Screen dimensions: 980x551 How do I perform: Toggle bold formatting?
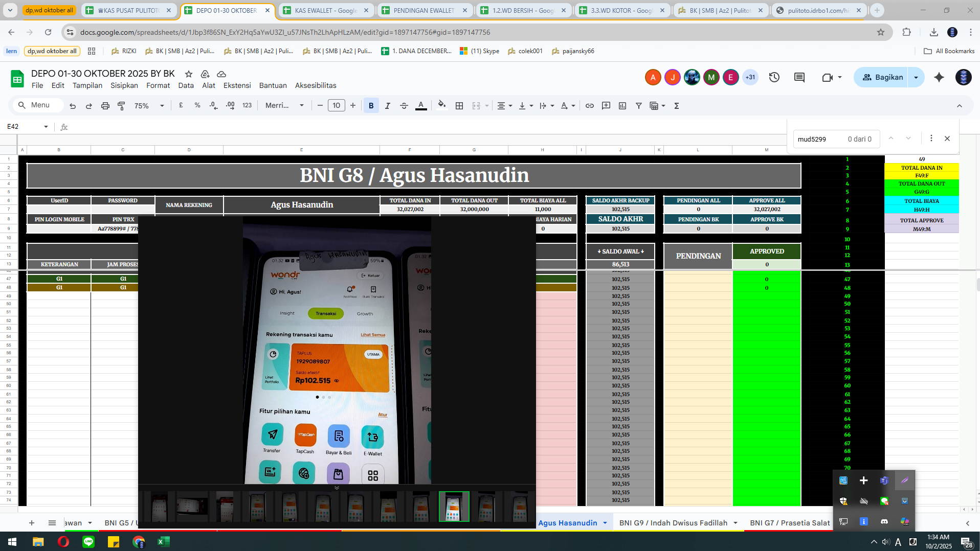371,106
